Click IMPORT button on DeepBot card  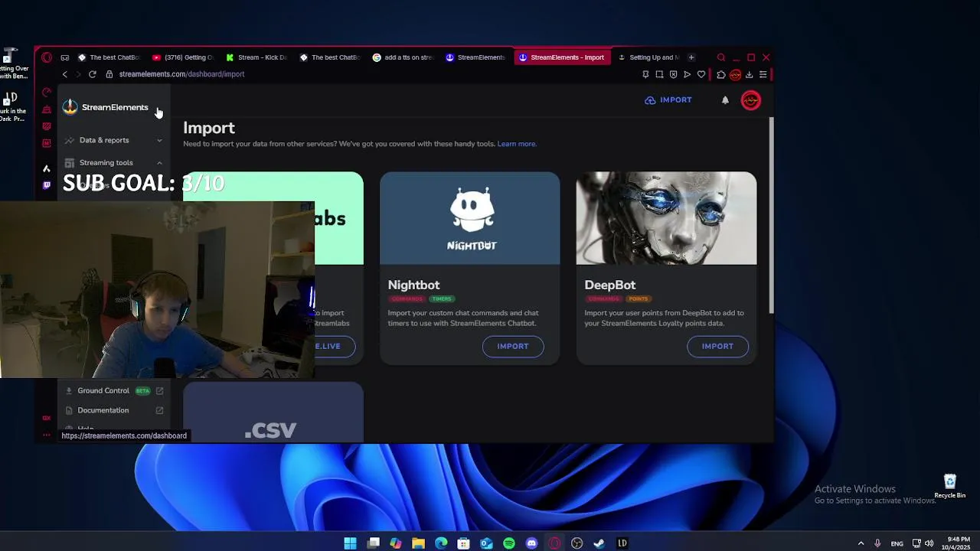tap(717, 346)
